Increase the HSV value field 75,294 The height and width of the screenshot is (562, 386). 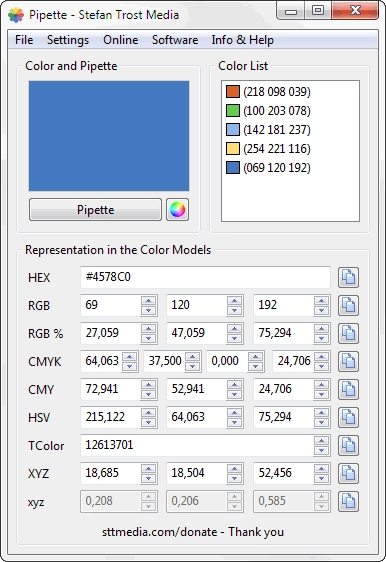(x=321, y=413)
